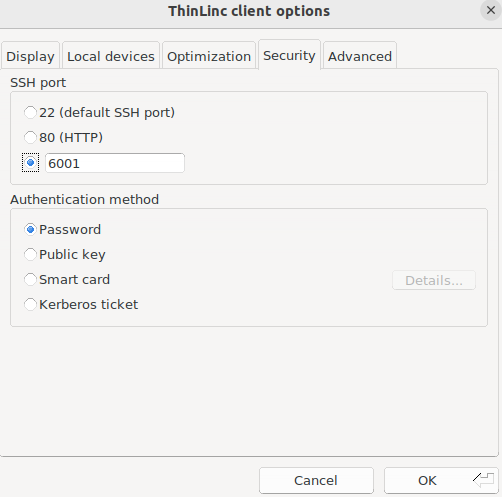Go to the Optimization tab
This screenshot has width=502, height=497.
tap(209, 56)
